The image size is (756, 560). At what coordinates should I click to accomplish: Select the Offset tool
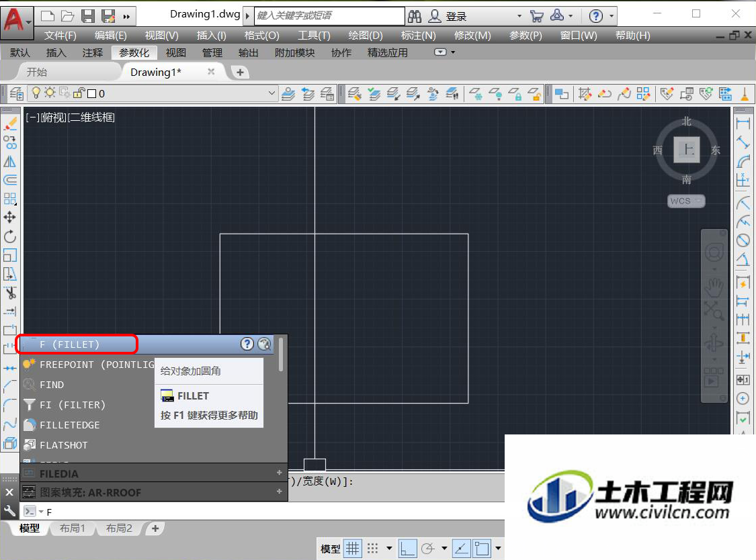coord(10,180)
